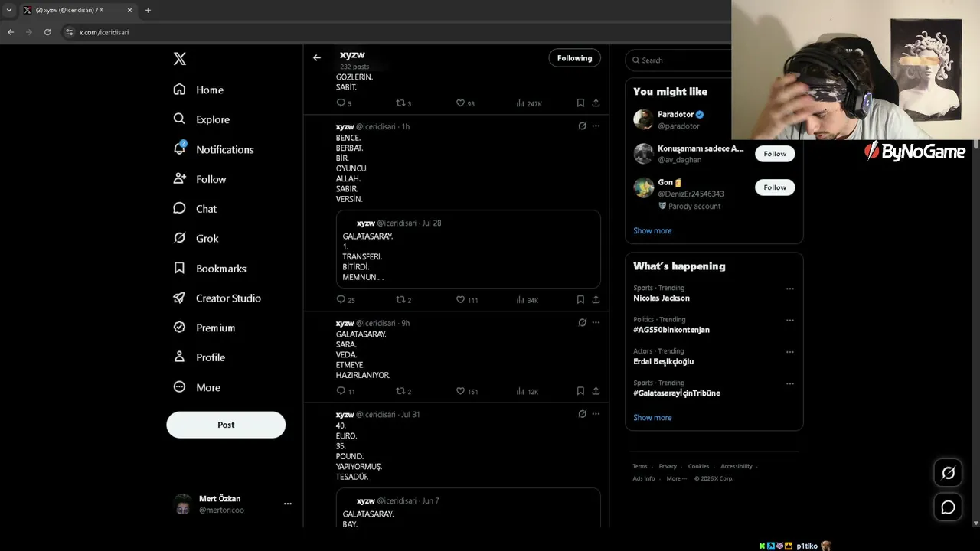Open options for Erdal Beşikçioğlu trend
This screenshot has height=551, width=980.
790,352
